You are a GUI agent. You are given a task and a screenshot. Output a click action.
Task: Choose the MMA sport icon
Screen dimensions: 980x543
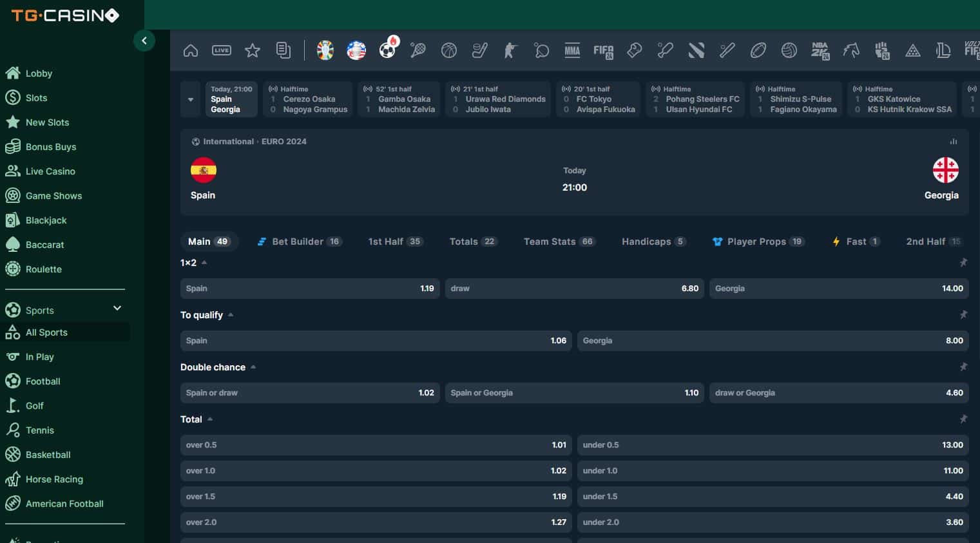coord(572,50)
